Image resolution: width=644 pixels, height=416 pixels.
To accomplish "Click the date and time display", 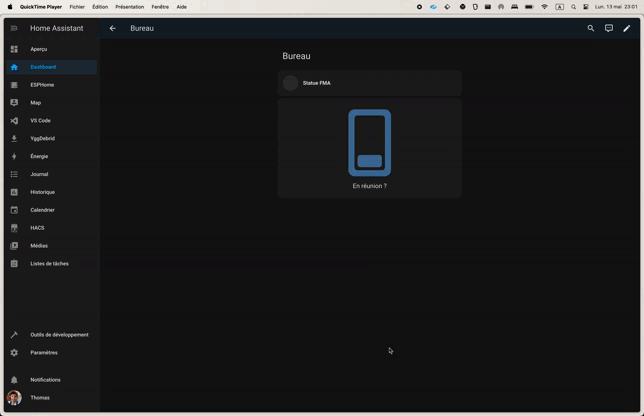I will pos(616,7).
